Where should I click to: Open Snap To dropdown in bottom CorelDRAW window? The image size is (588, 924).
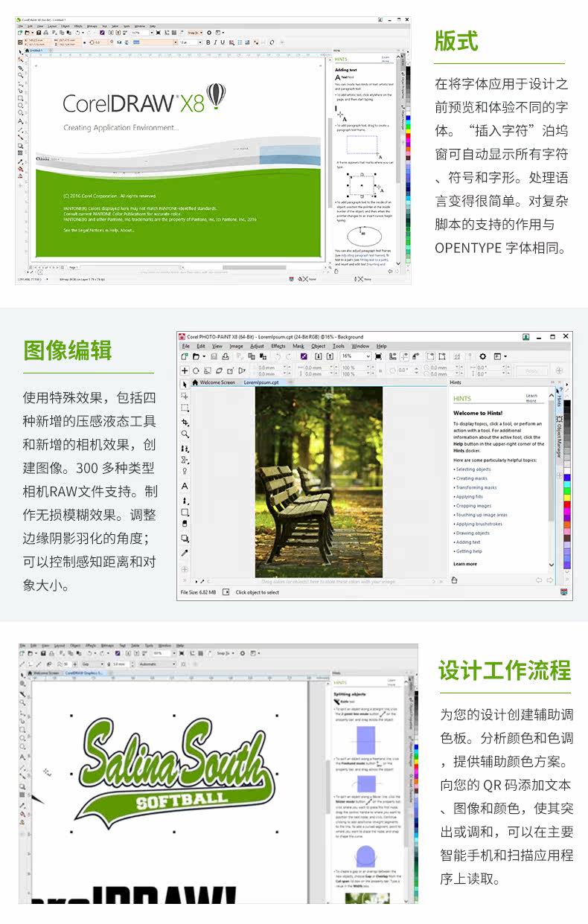coord(225,653)
